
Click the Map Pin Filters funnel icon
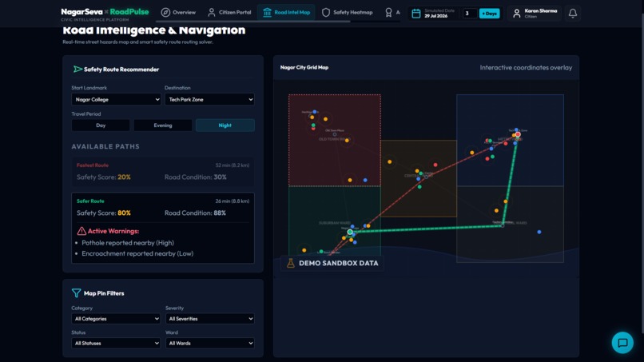click(77, 293)
